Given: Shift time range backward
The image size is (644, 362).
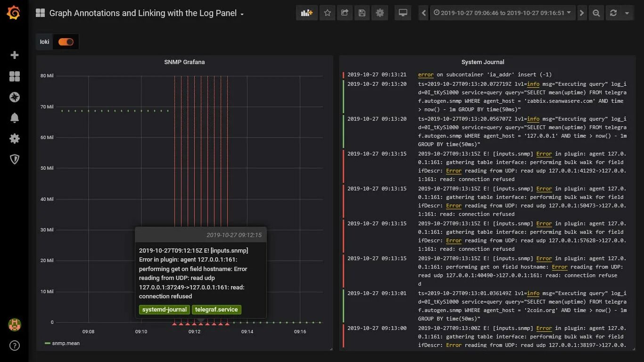Looking at the screenshot, I should pos(424,13).
